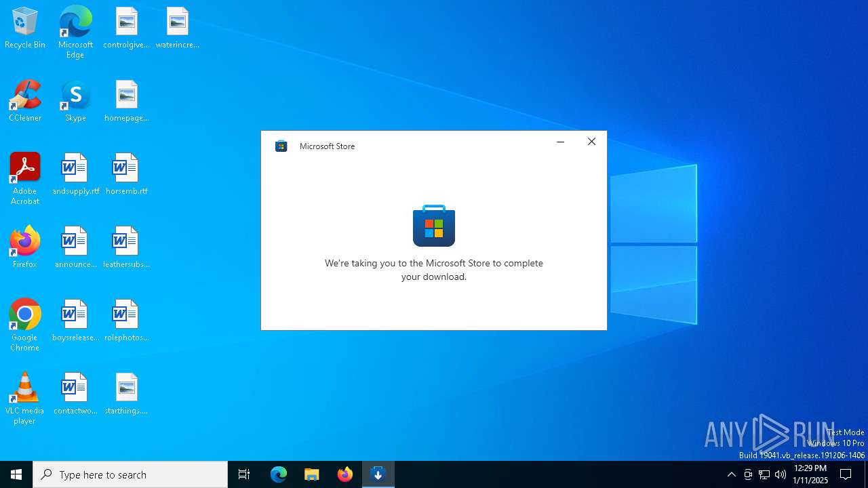Open the notification center
The height and width of the screenshot is (488, 868).
coord(846,474)
